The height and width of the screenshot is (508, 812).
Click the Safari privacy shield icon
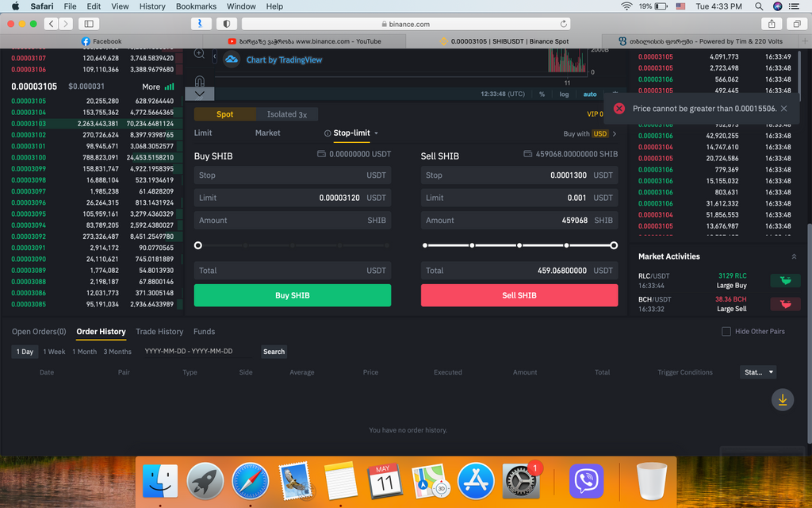click(x=227, y=23)
